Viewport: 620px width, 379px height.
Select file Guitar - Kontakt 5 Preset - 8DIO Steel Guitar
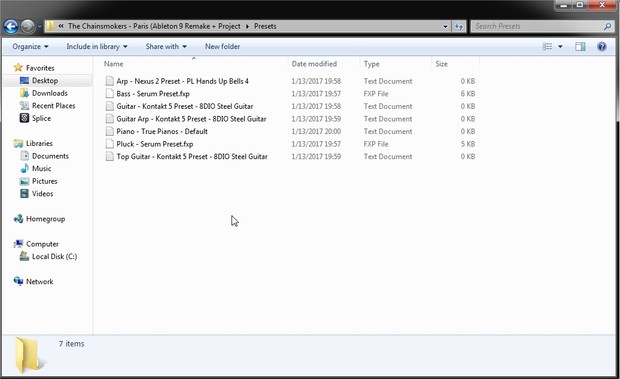[185, 106]
